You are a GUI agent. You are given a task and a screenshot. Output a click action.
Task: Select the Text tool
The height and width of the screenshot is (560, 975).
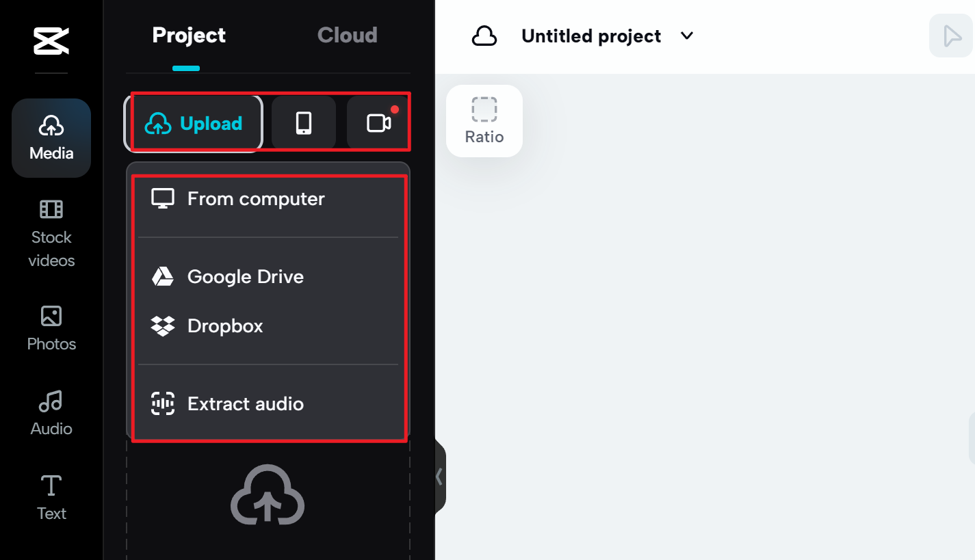tap(51, 497)
